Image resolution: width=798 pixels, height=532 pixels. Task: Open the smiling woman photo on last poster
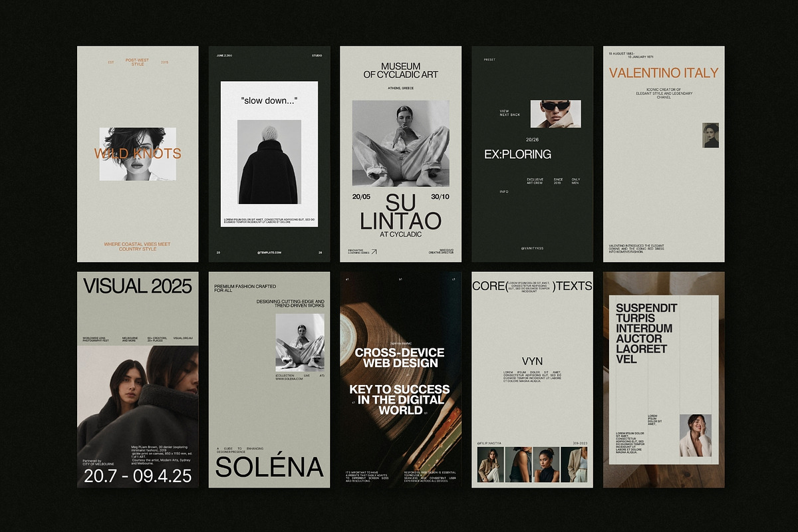[x=696, y=436]
